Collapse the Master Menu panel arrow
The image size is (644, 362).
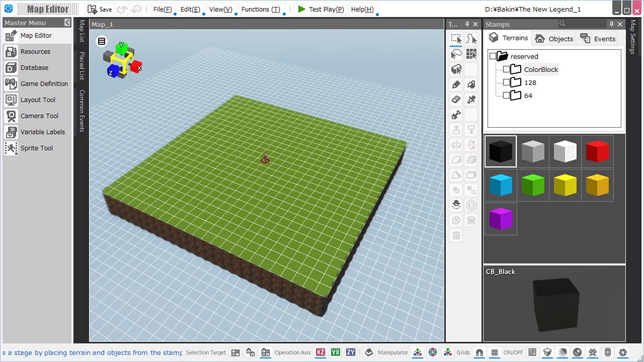(67, 23)
